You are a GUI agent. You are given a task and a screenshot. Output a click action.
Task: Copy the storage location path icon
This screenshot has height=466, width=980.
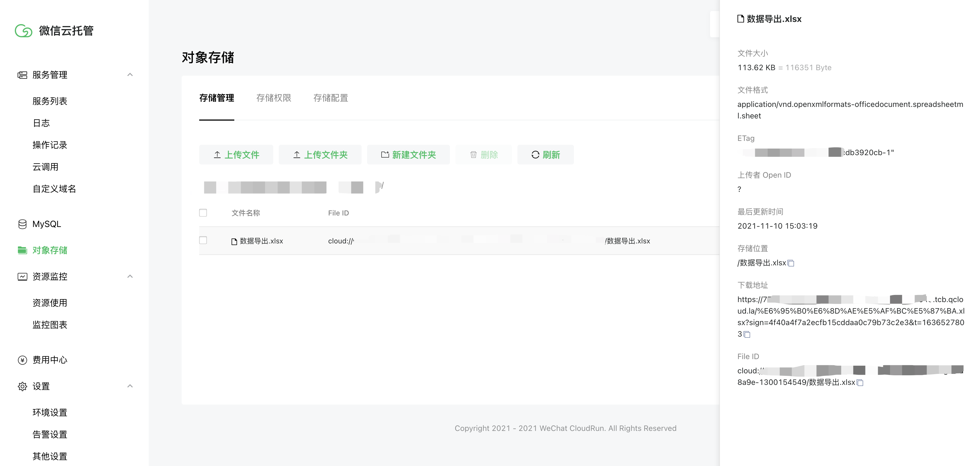791,263
